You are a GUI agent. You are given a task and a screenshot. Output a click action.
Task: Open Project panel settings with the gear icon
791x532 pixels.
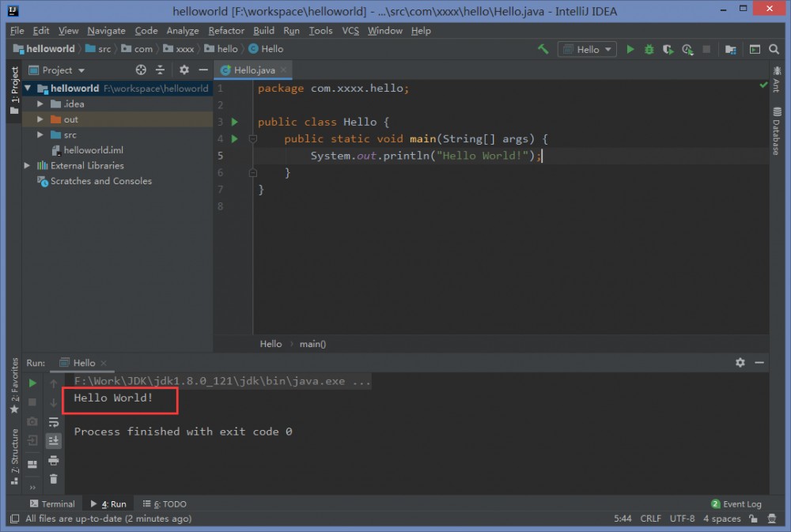[x=183, y=70]
